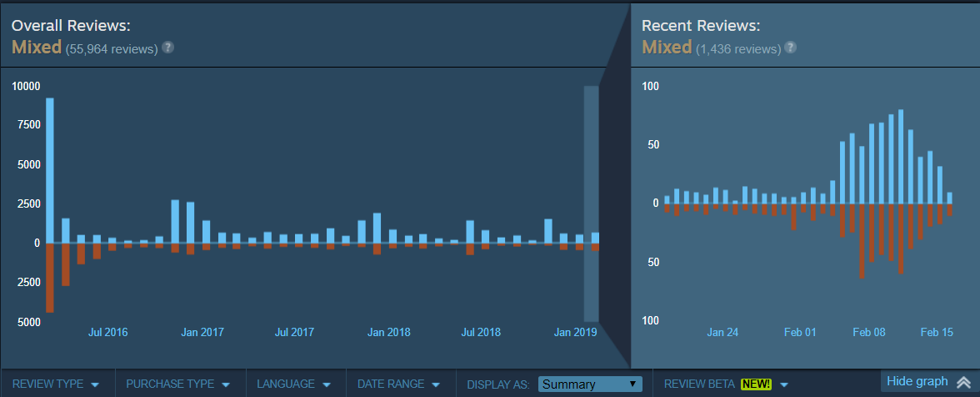The width and height of the screenshot is (980, 397).
Task: Click the 55,964 reviews count text
Action: click(x=112, y=48)
